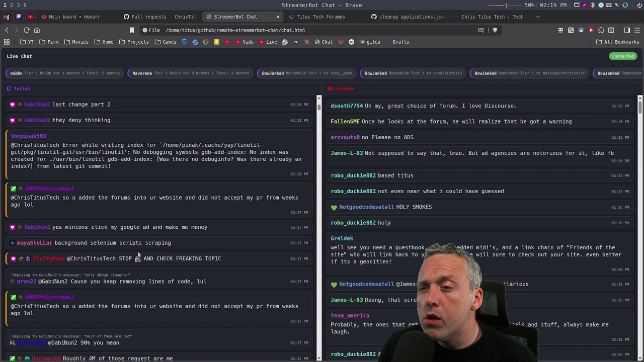Screen dimensions: 644x362
Task: Open the browser home page
Action: (x=37, y=30)
